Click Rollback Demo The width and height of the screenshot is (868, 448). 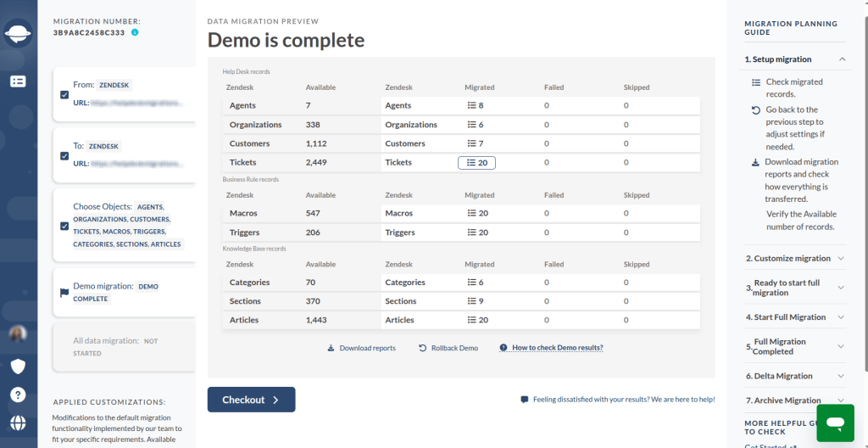tap(448, 348)
